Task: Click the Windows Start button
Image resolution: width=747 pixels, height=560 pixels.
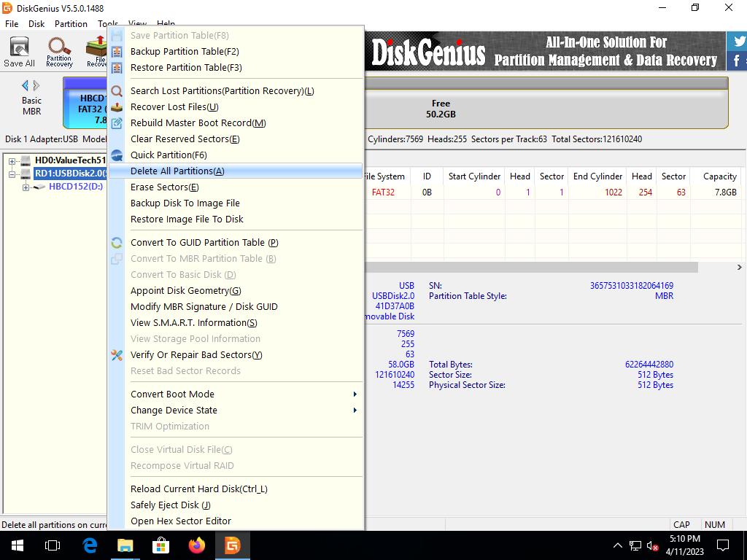Action: [17, 545]
